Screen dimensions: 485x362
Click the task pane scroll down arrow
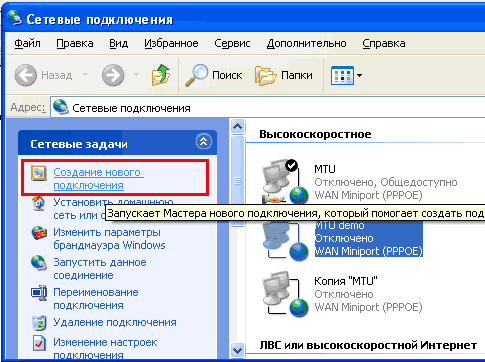click(x=237, y=350)
